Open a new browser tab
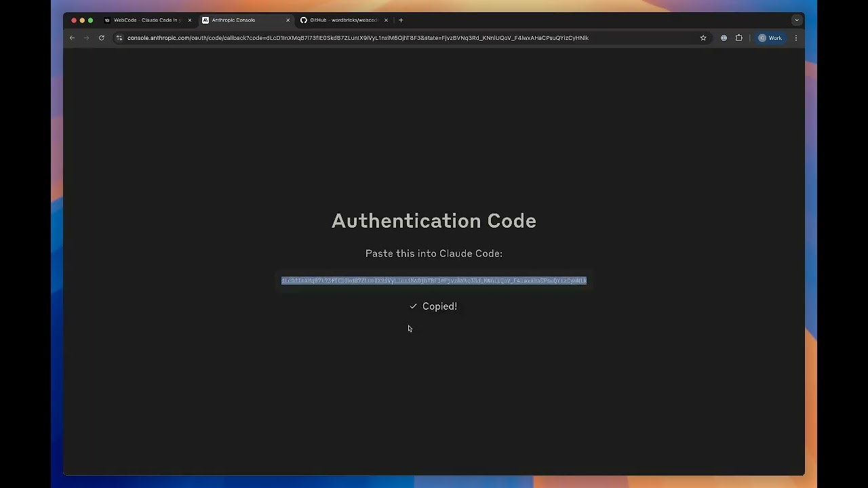The height and width of the screenshot is (488, 868). point(401,20)
